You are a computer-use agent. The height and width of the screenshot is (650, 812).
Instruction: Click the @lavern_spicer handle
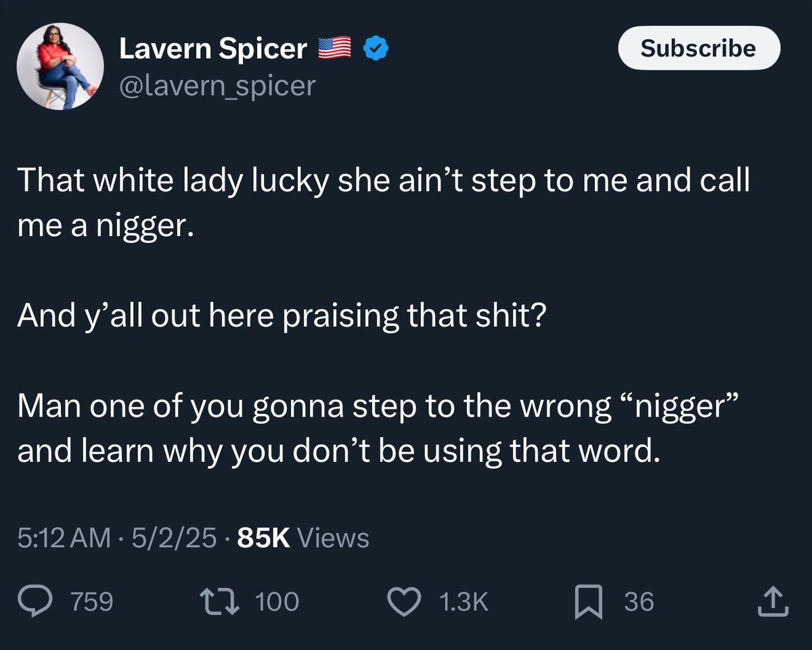pos(217,85)
